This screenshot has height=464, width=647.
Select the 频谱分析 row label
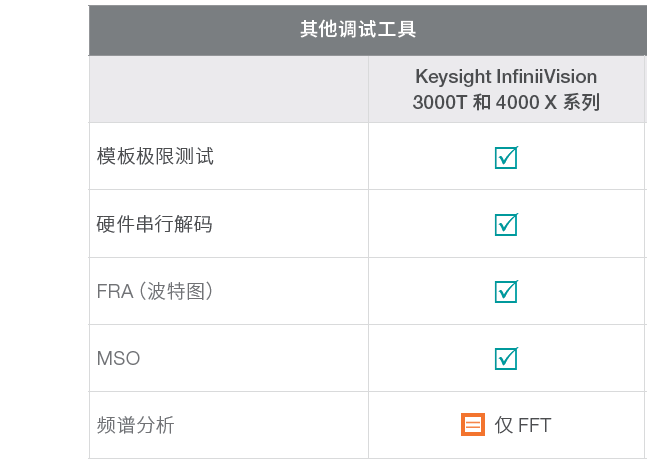pos(135,425)
